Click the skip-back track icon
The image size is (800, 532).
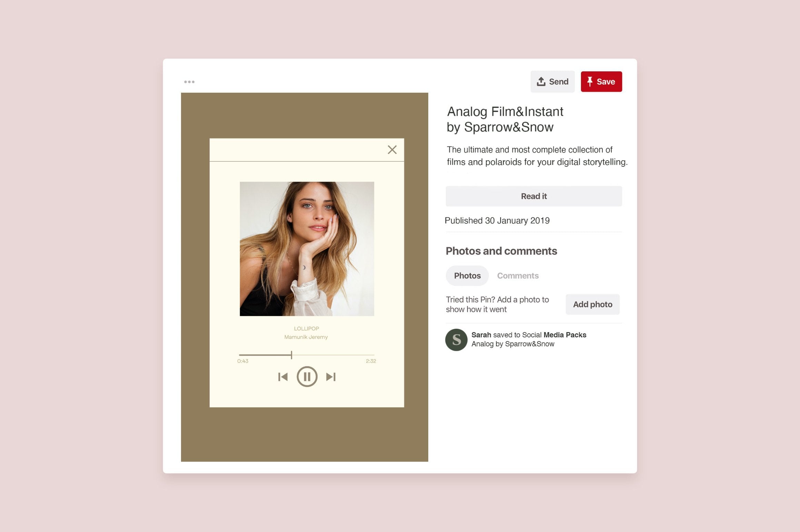pyautogui.click(x=283, y=376)
